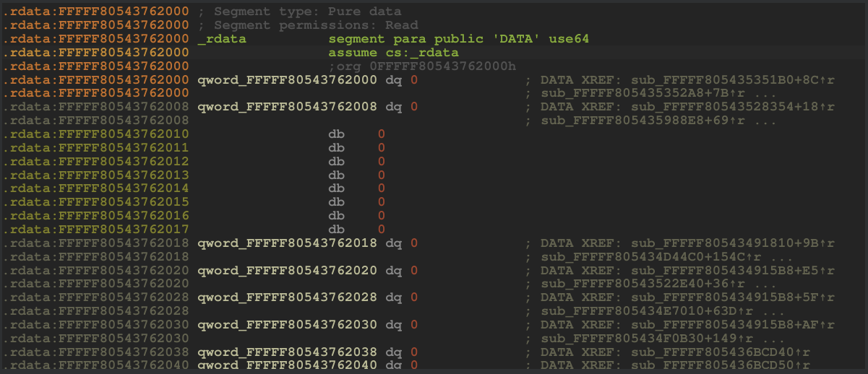
Task: Select the db zero value at FFFFF80543762017
Action: [x=381, y=230]
